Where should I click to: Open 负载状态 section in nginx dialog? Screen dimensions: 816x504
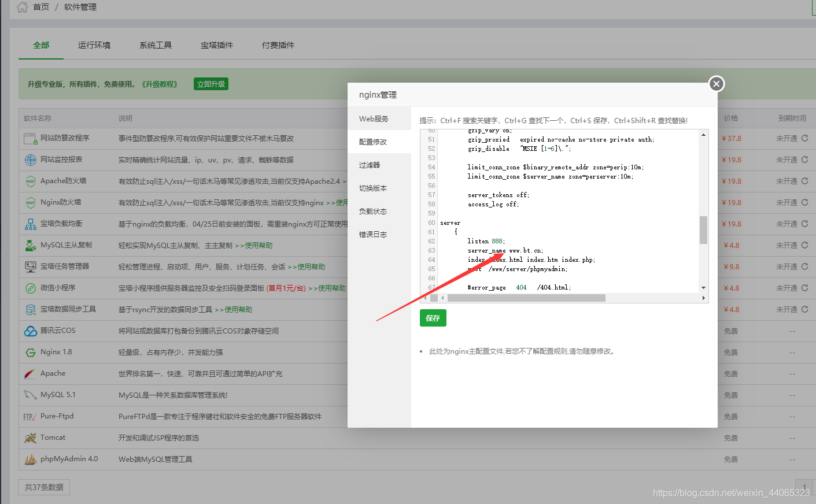pos(379,211)
